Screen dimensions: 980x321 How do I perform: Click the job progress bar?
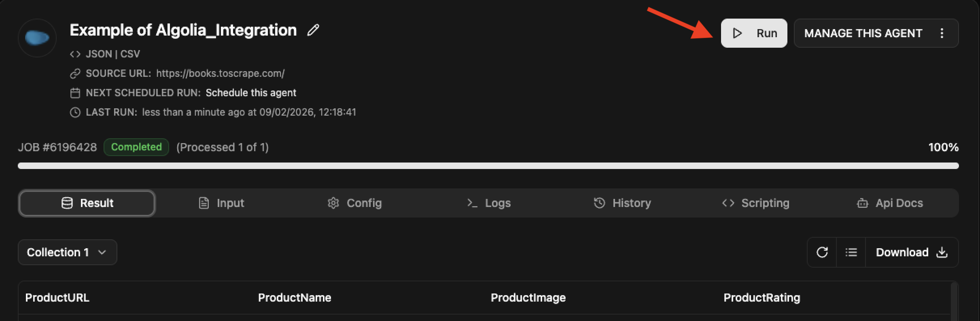pos(488,166)
